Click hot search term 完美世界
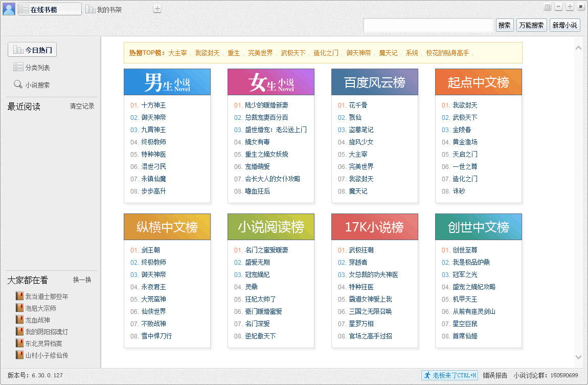The height and width of the screenshot is (385, 588). click(260, 53)
